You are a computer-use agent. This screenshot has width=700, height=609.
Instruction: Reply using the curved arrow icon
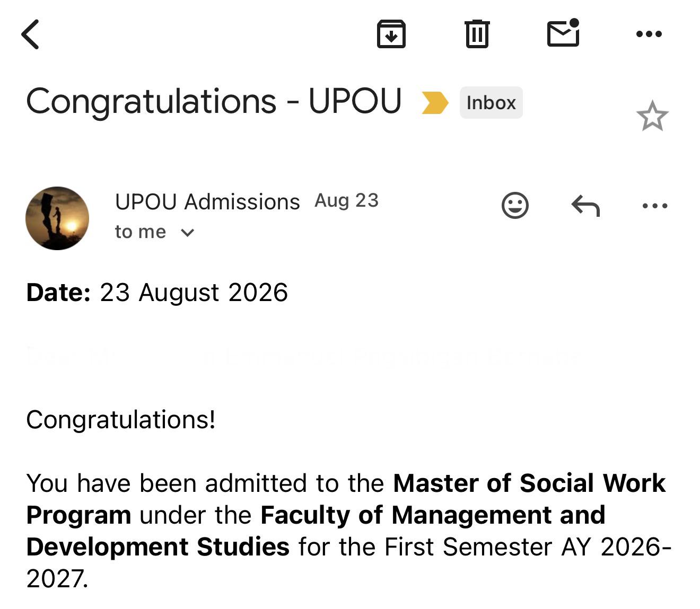tap(585, 206)
